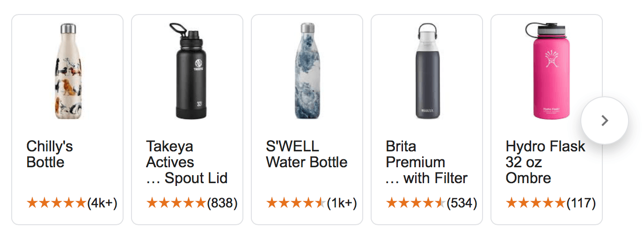644x242 pixels.
Task: Open the Chilly's Bottle product image
Action: [x=67, y=71]
